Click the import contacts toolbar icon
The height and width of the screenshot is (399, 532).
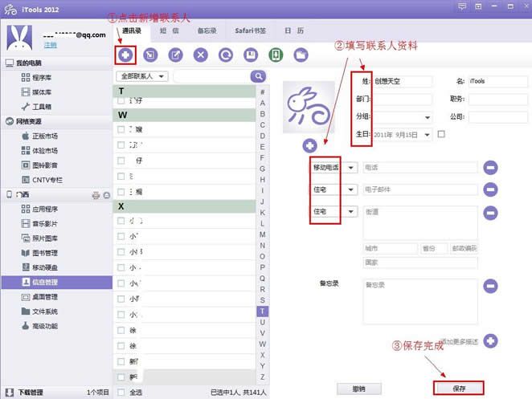coord(150,55)
